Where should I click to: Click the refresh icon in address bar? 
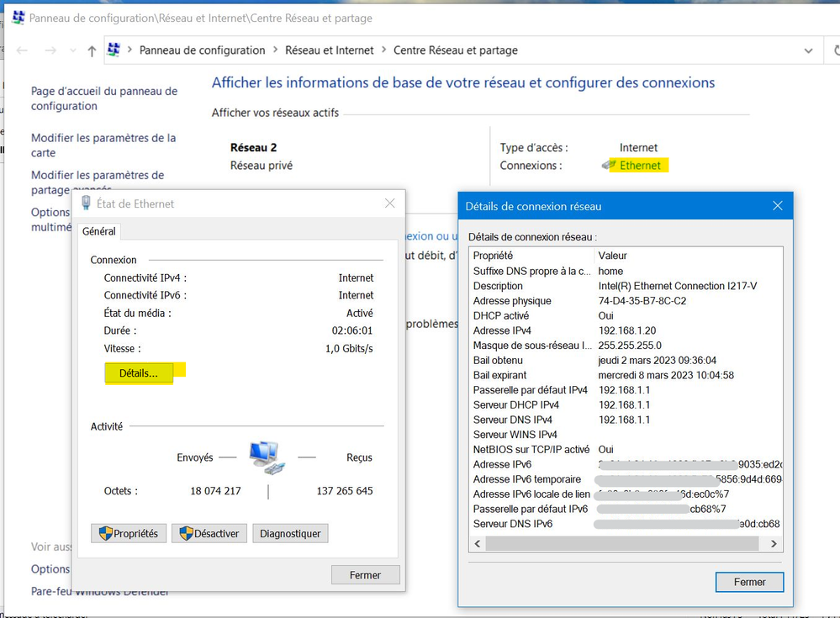click(x=835, y=50)
